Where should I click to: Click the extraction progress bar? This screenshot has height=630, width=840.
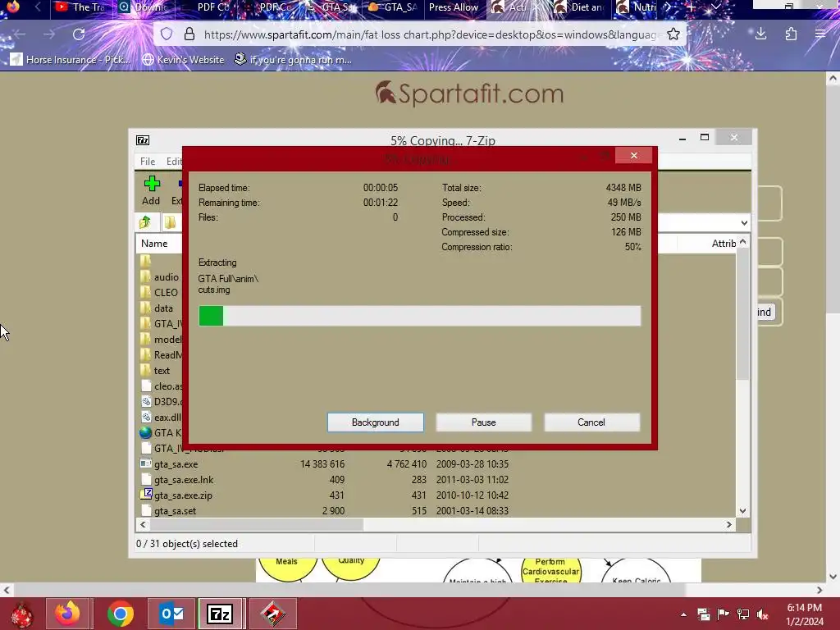point(419,316)
